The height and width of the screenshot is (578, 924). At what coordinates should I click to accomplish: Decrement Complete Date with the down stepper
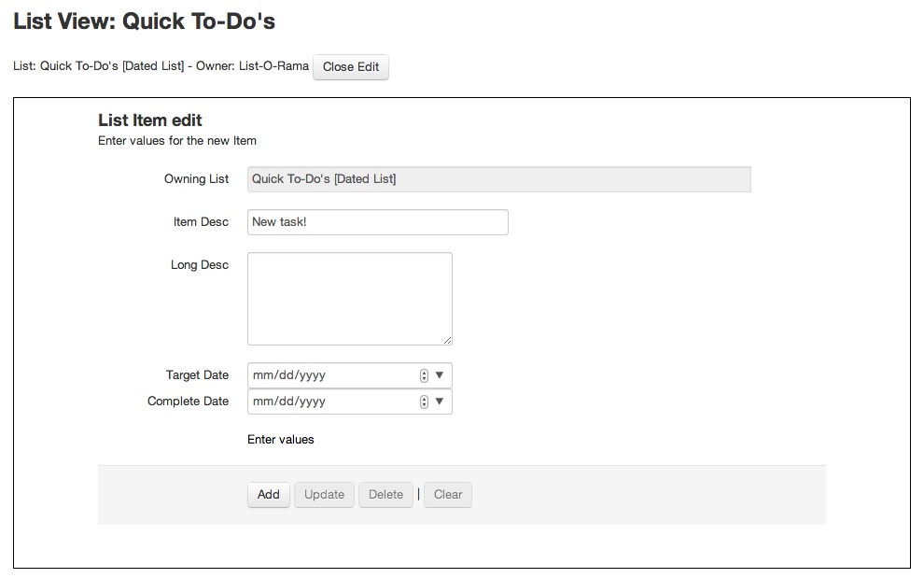pos(424,404)
